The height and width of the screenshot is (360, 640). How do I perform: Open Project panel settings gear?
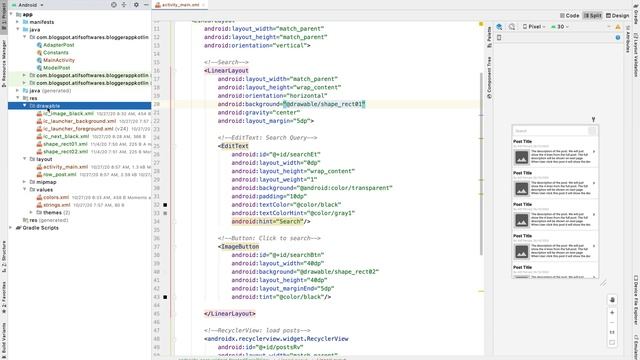tap(136, 5)
